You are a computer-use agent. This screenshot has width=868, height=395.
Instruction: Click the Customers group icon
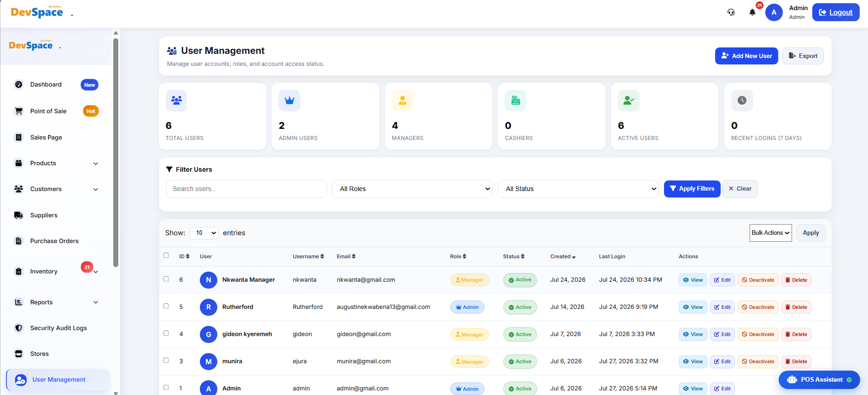click(x=19, y=189)
